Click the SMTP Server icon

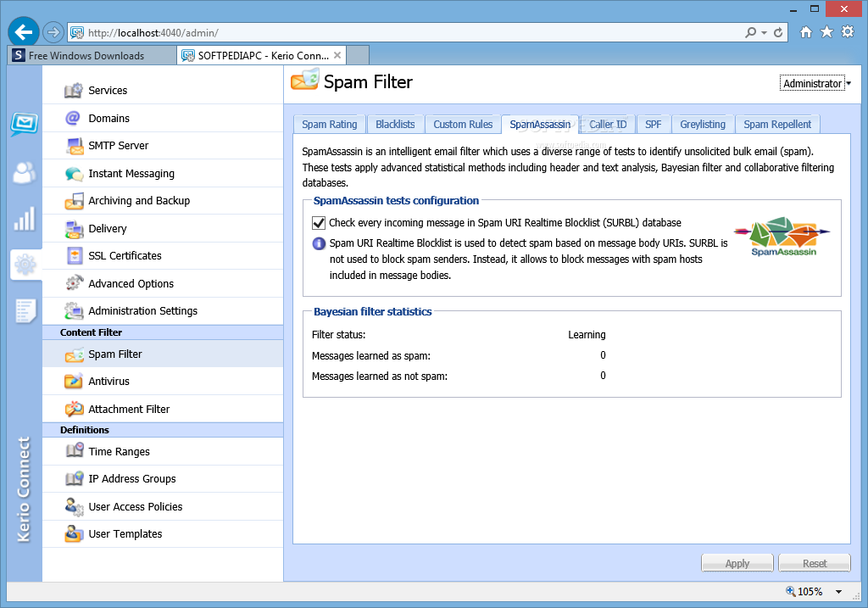75,146
